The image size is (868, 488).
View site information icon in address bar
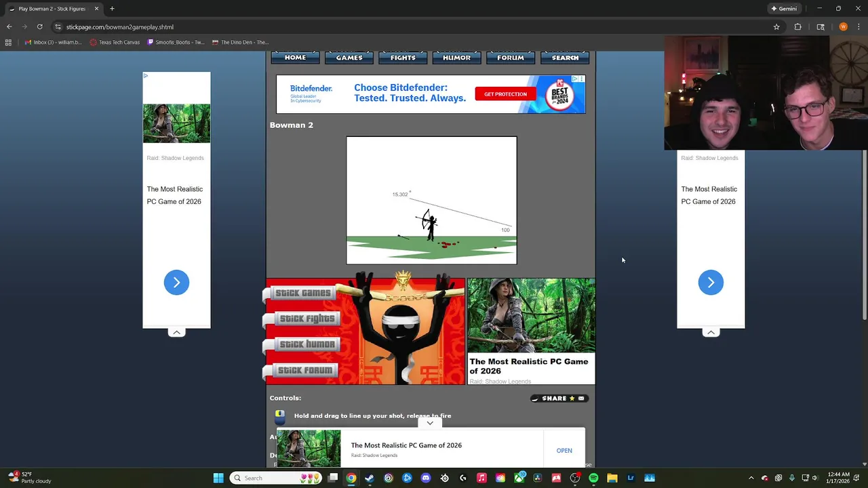[58, 27]
